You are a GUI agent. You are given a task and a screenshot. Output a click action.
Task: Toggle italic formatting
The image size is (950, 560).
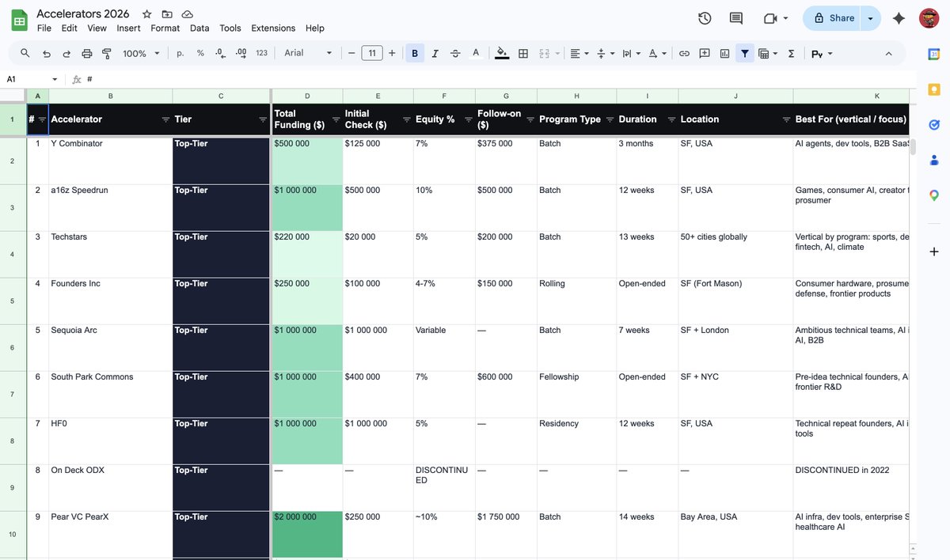pyautogui.click(x=435, y=53)
